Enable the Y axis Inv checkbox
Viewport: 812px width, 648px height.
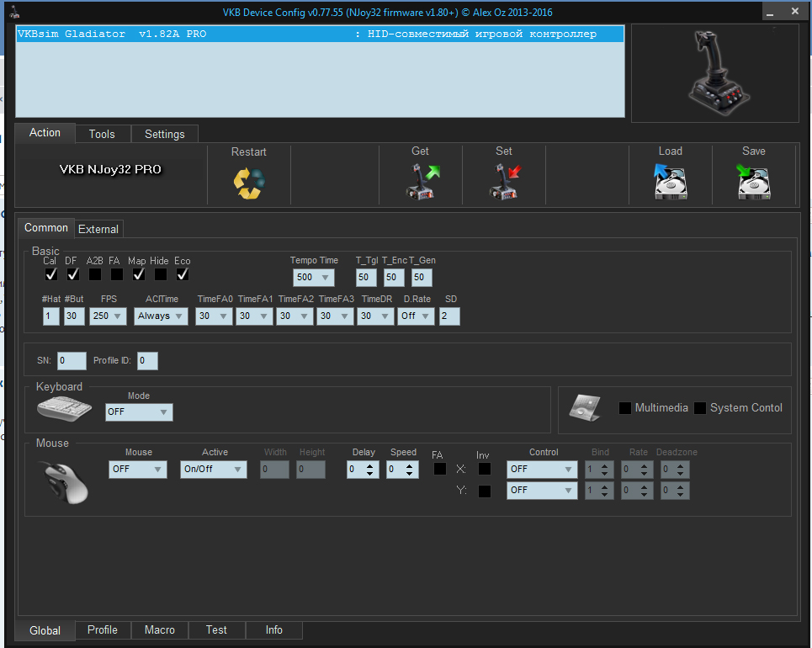[x=484, y=491]
